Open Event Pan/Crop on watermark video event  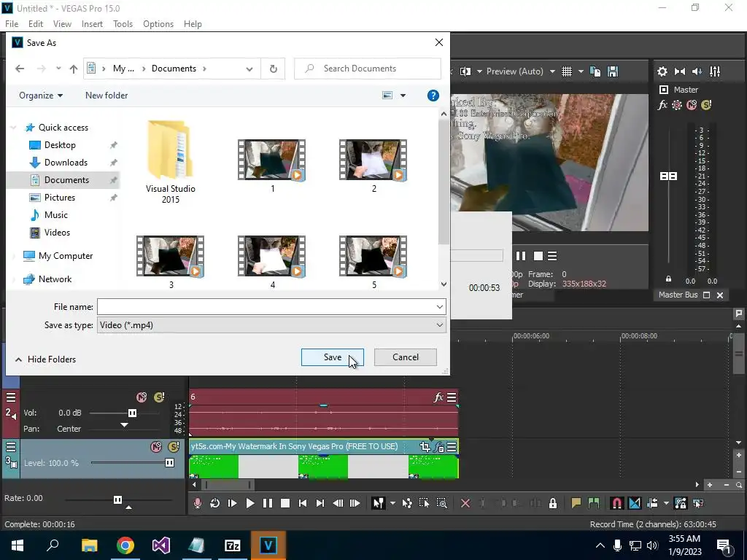(425, 447)
